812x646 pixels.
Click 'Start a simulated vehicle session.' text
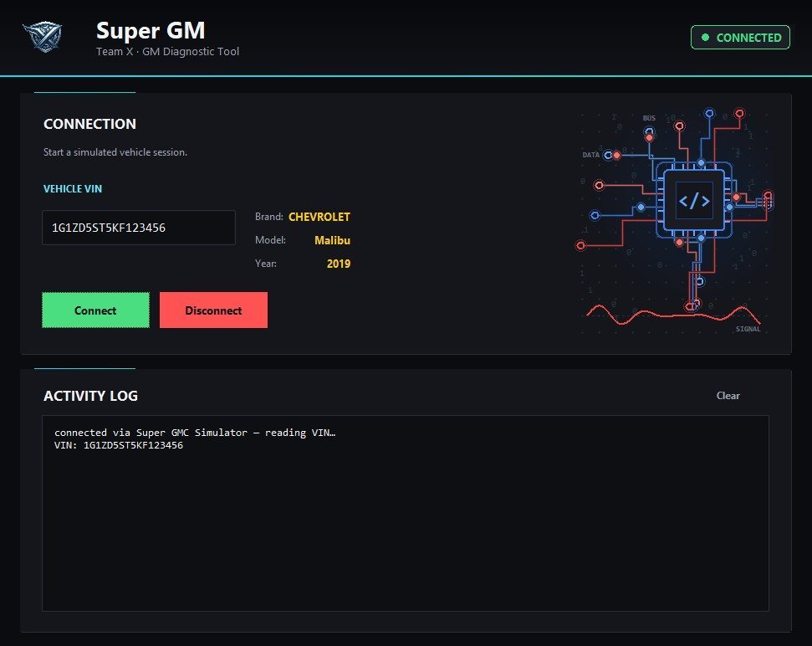tap(115, 152)
